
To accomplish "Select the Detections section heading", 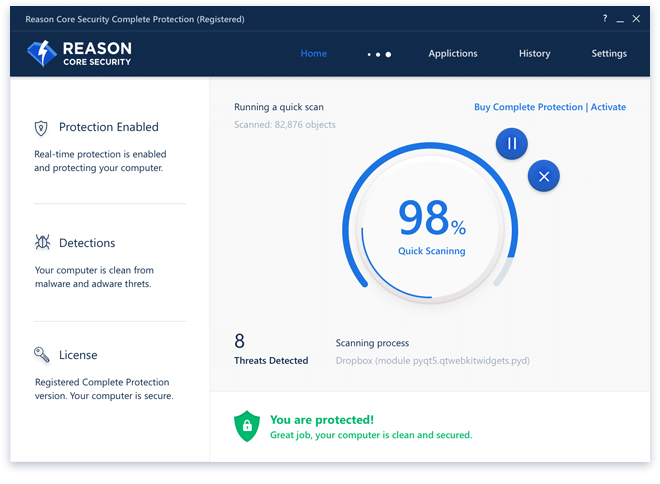I will coord(87,243).
